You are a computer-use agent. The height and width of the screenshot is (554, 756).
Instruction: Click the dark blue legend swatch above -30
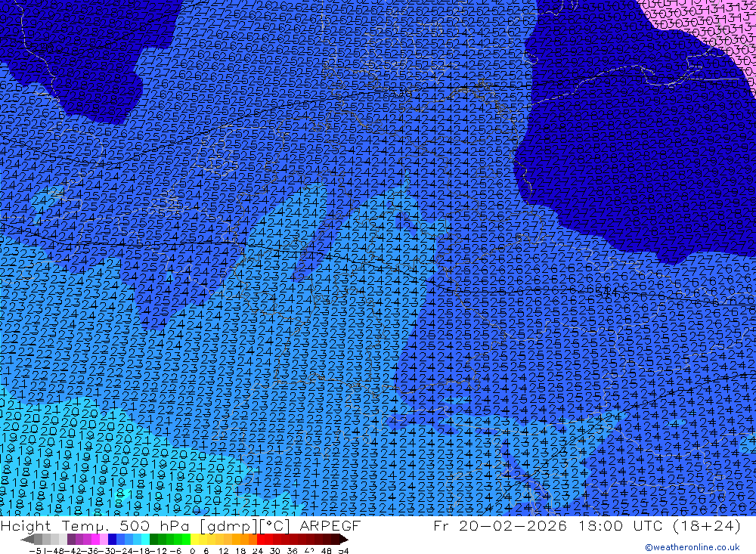point(112,539)
